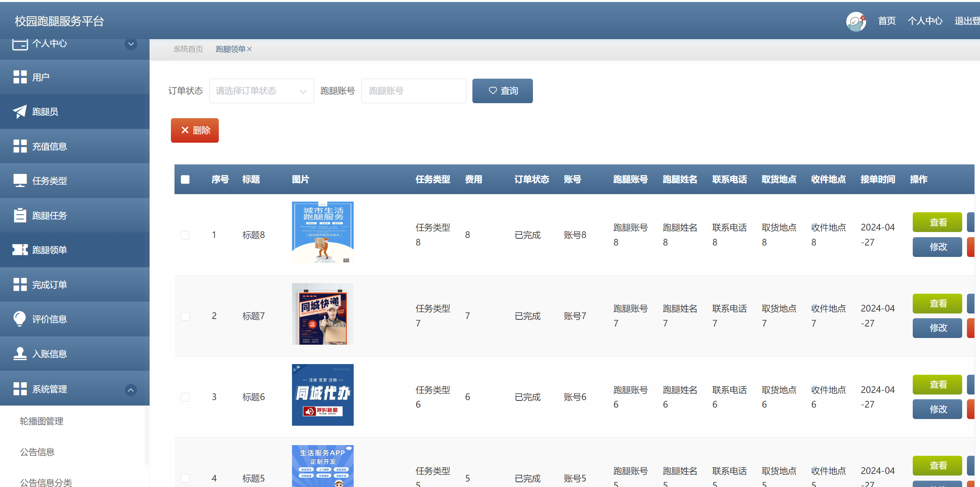Open the 城市生活跑腿服务 image thumbnail
This screenshot has height=487, width=980.
[323, 232]
